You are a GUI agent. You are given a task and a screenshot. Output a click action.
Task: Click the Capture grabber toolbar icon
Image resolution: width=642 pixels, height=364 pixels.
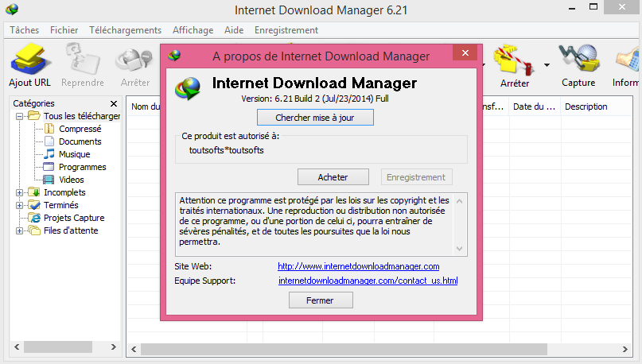pyautogui.click(x=578, y=60)
